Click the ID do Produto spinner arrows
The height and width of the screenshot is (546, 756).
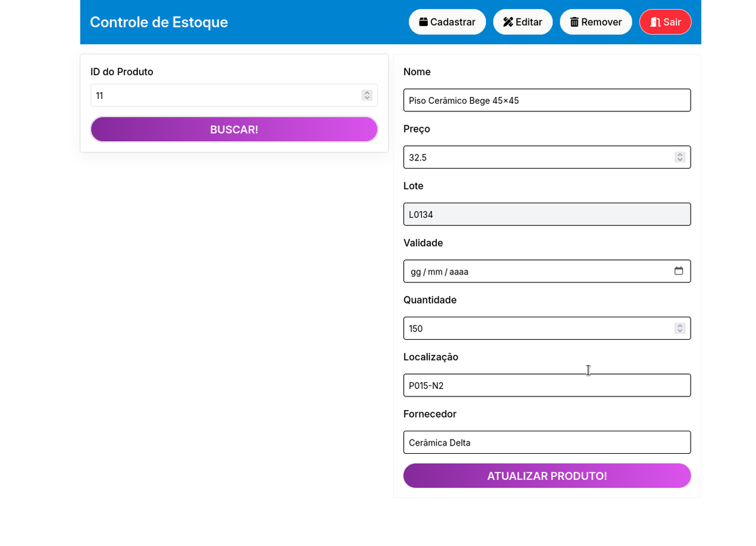click(367, 96)
